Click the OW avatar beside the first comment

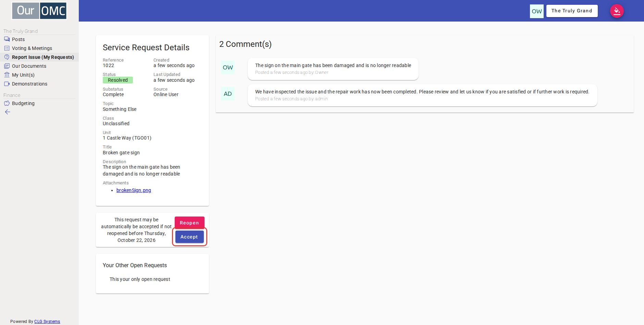coord(228,68)
